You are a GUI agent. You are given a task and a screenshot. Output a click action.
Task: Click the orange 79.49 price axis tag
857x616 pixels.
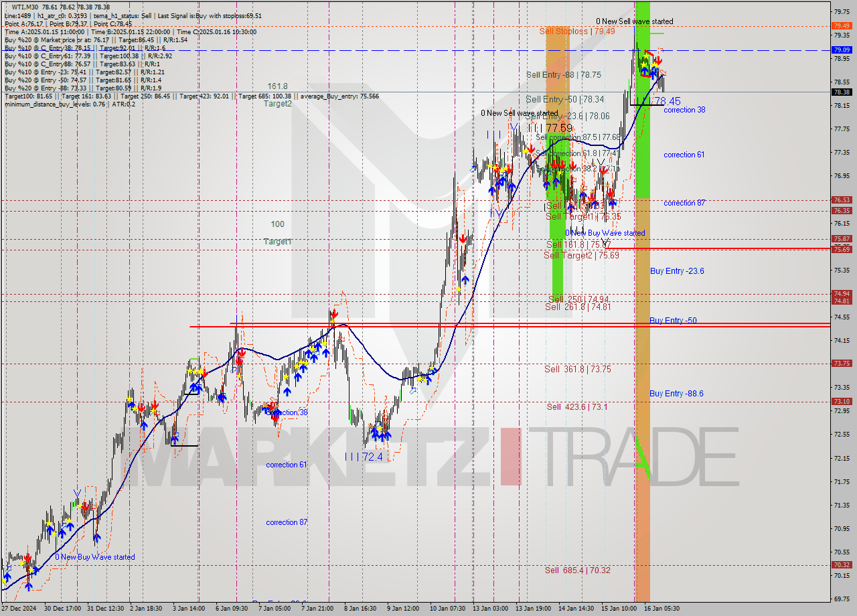tap(841, 25)
